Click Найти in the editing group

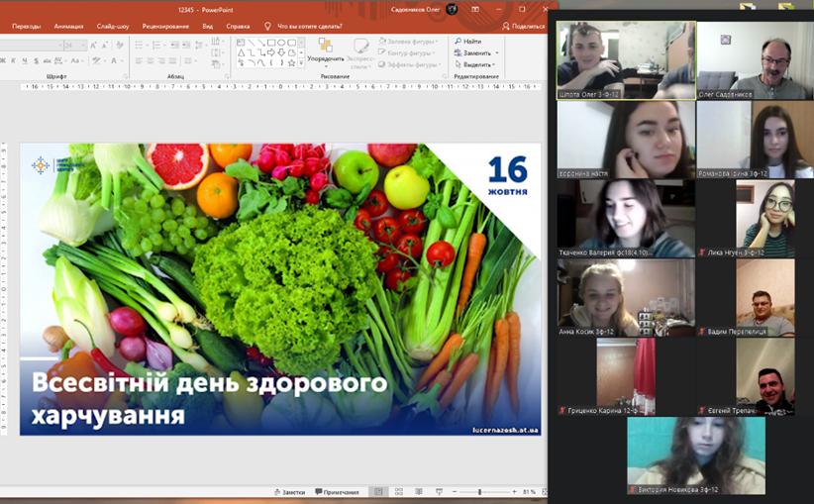(x=468, y=41)
